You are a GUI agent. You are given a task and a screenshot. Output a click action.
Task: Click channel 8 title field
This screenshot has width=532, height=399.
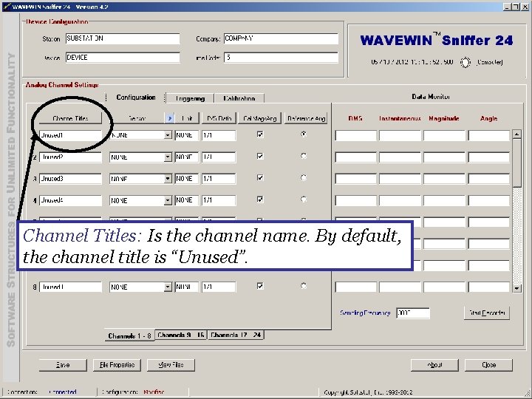70,287
